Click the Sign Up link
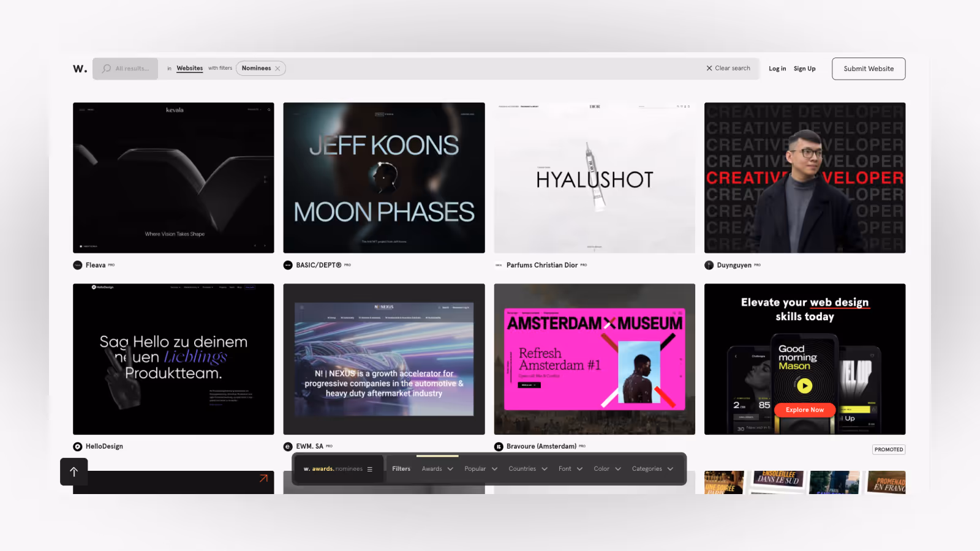The image size is (980, 551). [804, 69]
